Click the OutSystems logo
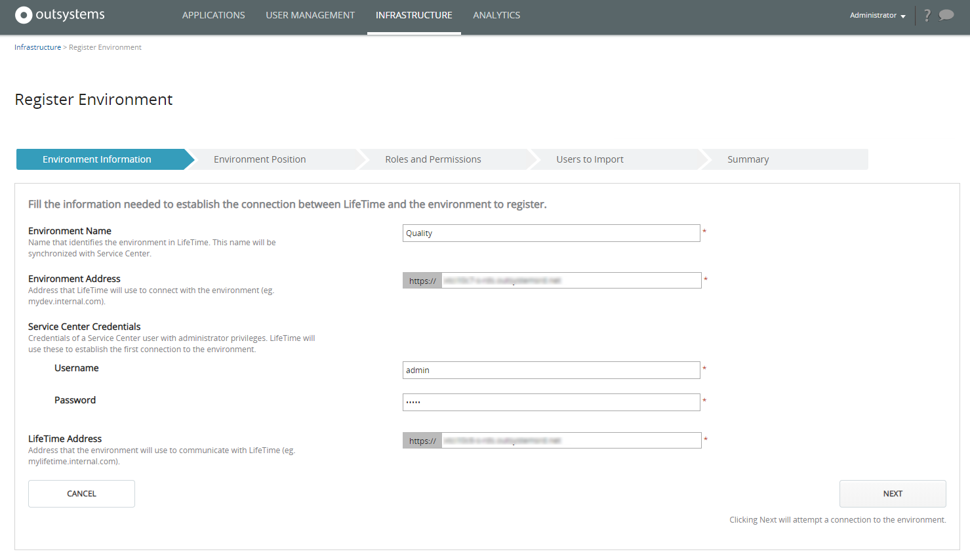The image size is (970, 560). pos(59,14)
